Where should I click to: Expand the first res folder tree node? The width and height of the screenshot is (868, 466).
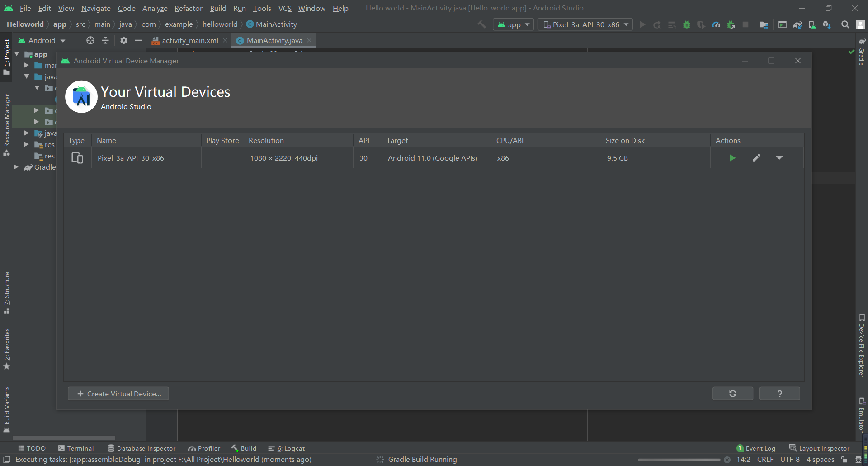click(x=27, y=144)
